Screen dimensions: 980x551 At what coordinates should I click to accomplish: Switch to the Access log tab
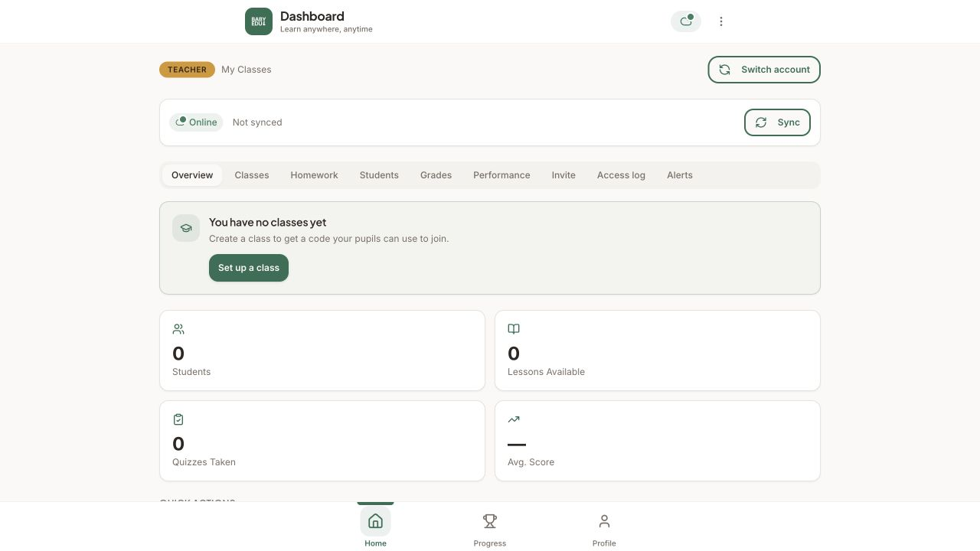(621, 175)
